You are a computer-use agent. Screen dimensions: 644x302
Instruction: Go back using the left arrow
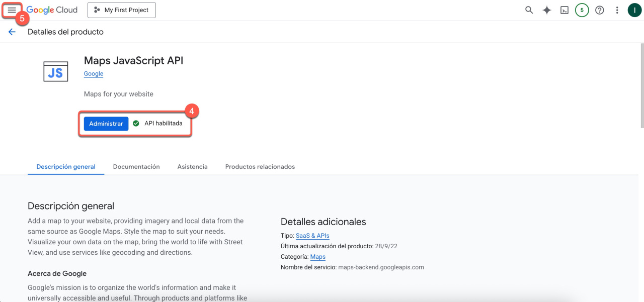pos(12,32)
